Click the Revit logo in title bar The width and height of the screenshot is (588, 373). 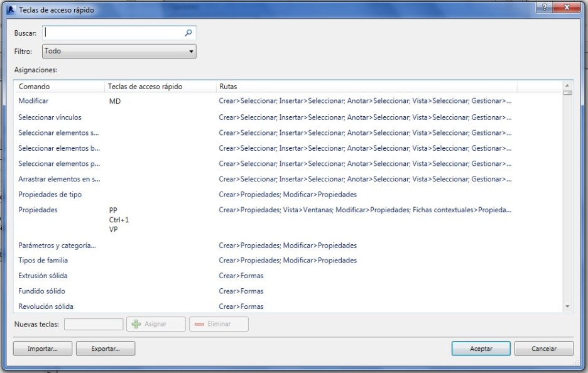pos(9,10)
